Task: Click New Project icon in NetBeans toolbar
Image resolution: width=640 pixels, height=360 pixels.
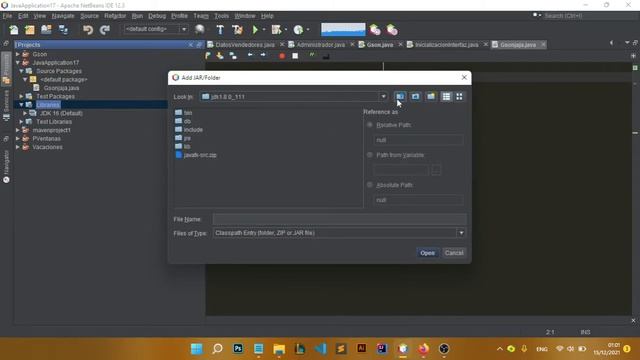Action: click(x=30, y=30)
